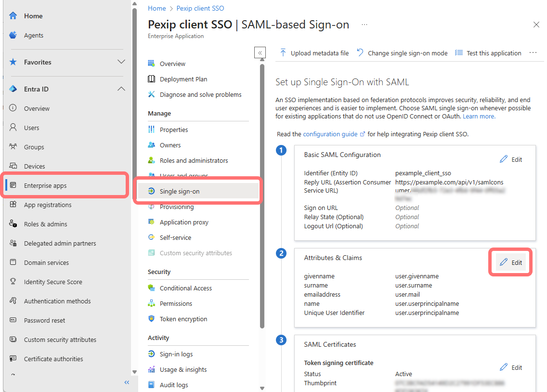Click the Change single sign-on mode icon
This screenshot has height=392, width=547.
pyautogui.click(x=360, y=53)
